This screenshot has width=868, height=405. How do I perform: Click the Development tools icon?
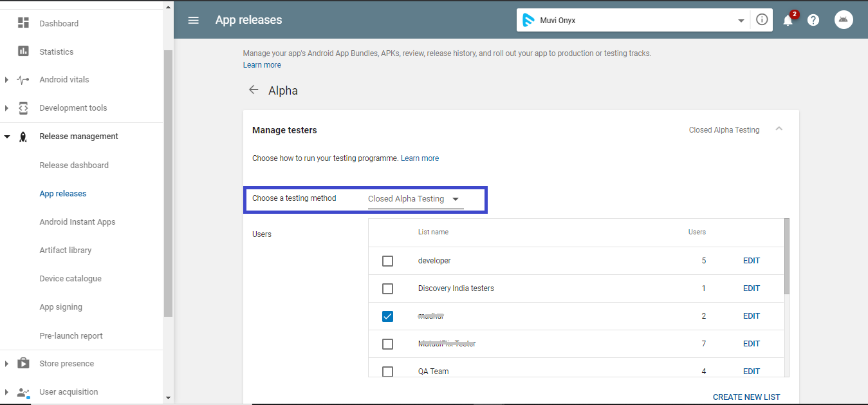(x=23, y=108)
